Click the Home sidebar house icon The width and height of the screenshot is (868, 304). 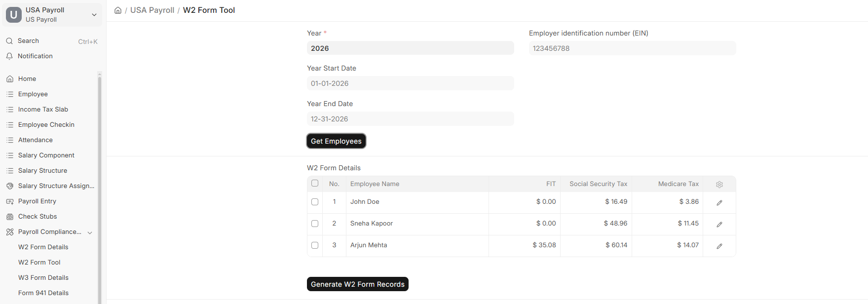coord(10,79)
